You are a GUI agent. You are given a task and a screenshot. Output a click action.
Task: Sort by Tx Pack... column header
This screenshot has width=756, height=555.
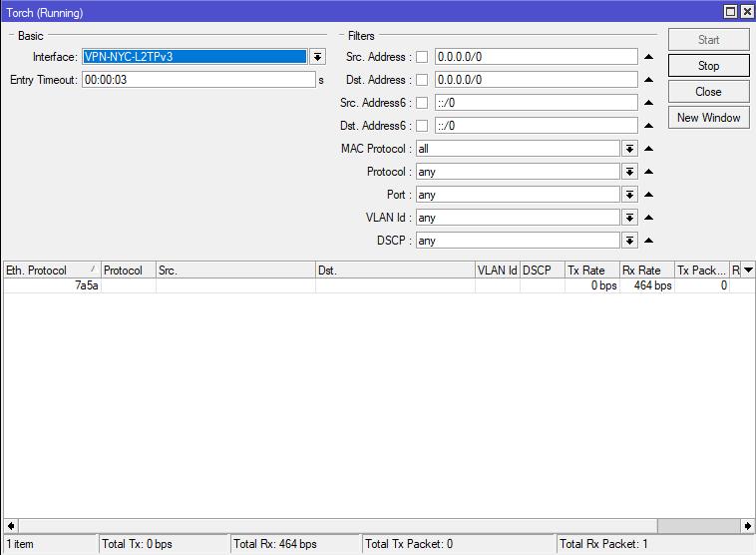[x=701, y=271]
